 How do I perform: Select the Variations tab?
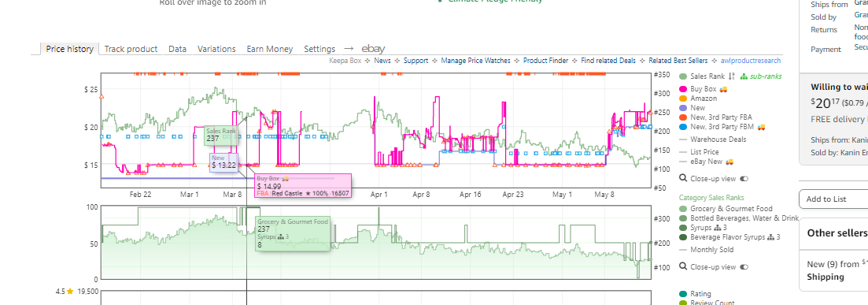(216, 49)
